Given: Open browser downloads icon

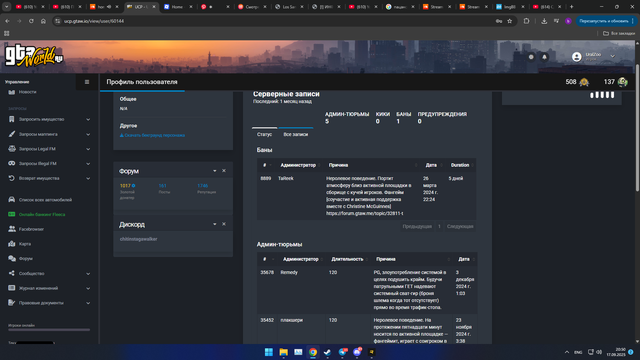Looking at the screenshot, I should [x=544, y=21].
